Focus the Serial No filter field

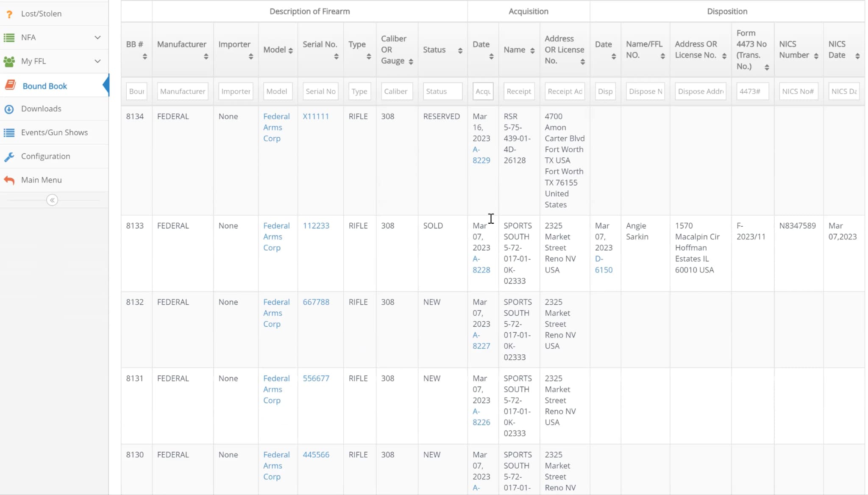click(x=320, y=92)
